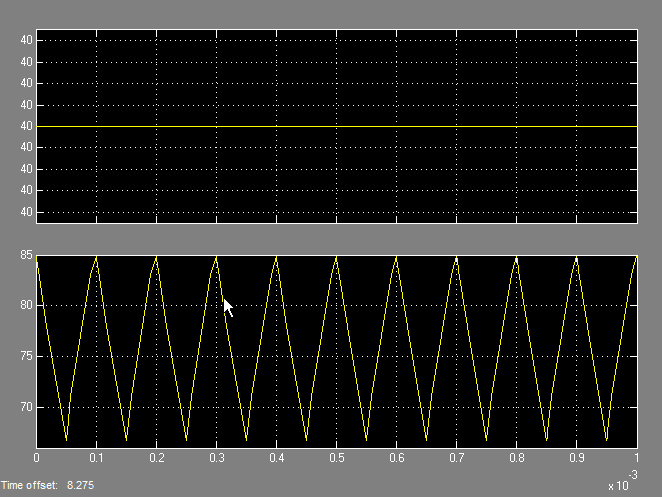662x497 pixels.
Task: Click the x-axis tick label 0.3
Action: [x=217, y=458]
